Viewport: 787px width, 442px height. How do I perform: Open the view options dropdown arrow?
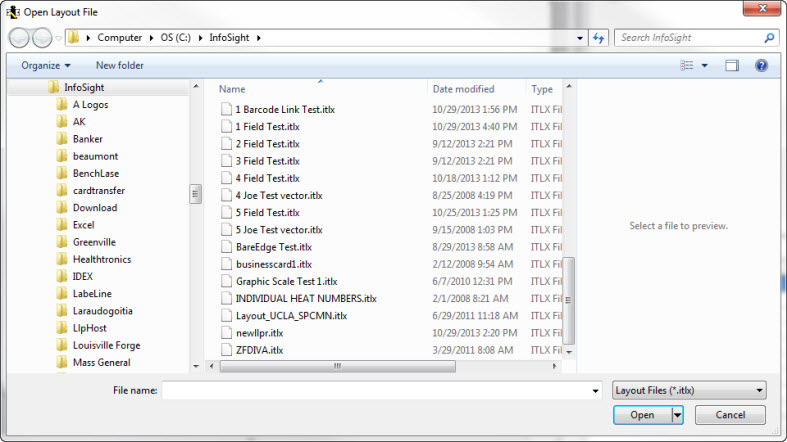coord(704,66)
